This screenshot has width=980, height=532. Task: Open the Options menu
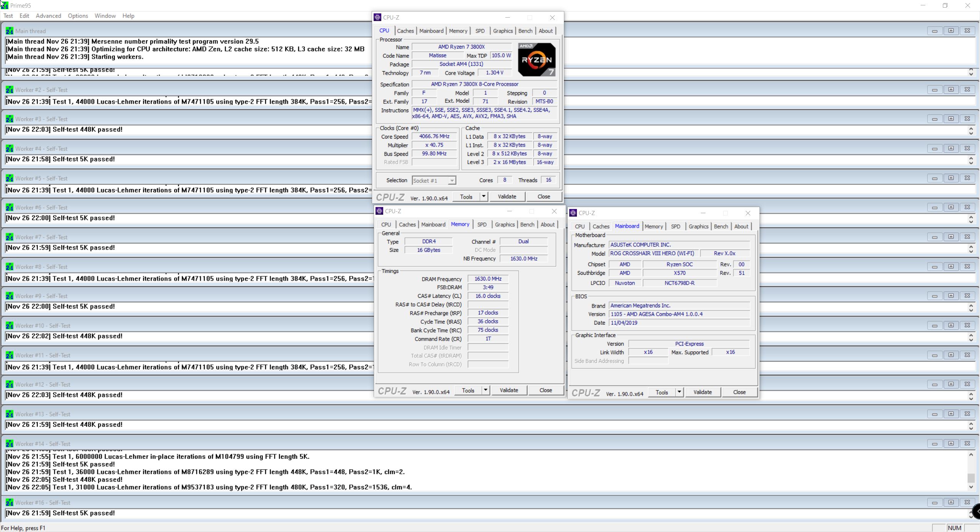[78, 16]
